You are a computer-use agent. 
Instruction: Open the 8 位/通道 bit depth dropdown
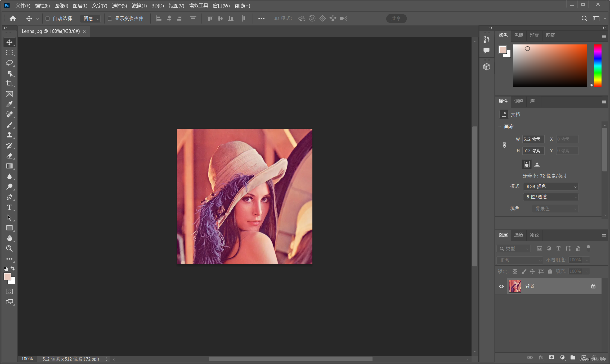(551, 197)
